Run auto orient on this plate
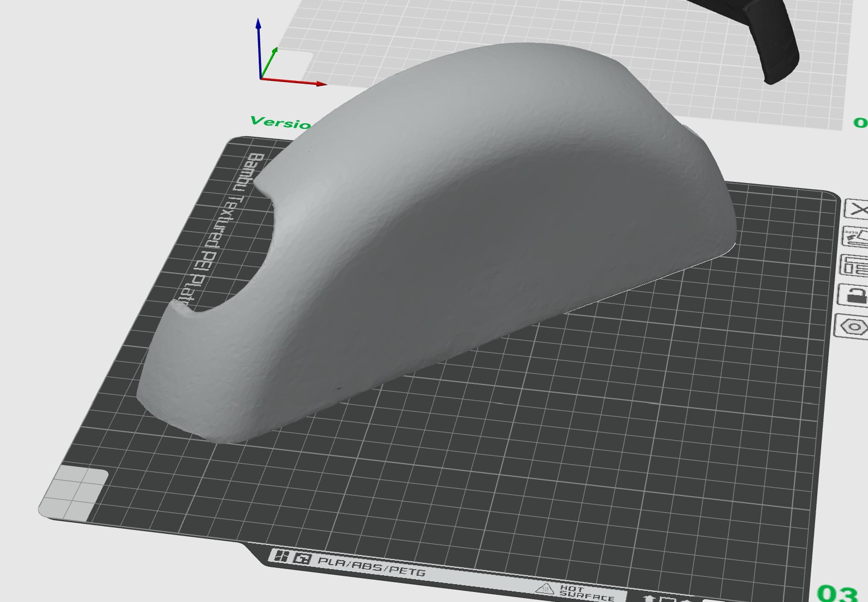This screenshot has height=602, width=868. click(x=856, y=237)
